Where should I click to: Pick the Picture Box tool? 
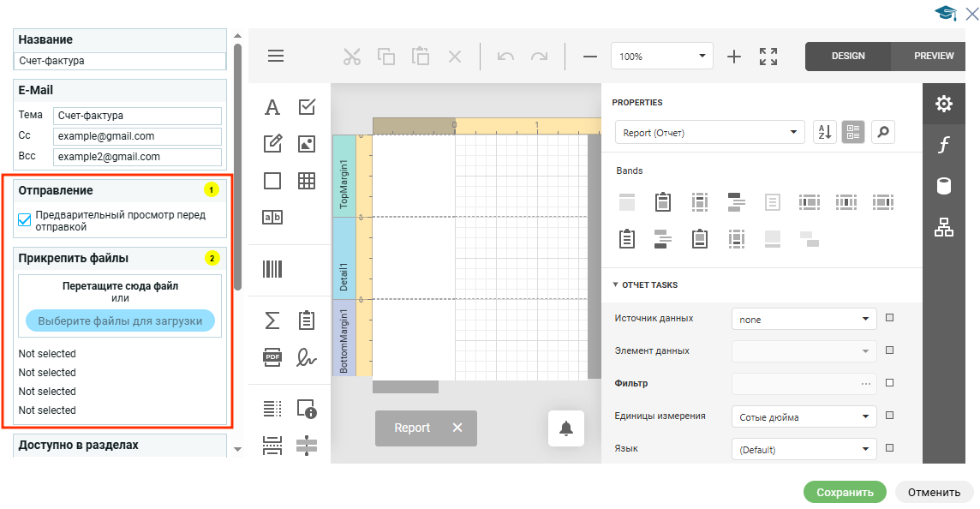coord(307,144)
